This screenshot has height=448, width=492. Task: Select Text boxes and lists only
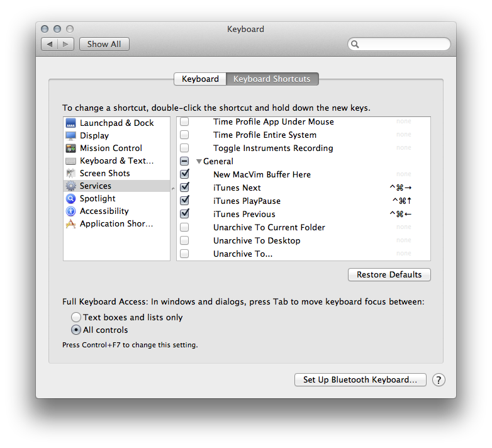point(76,317)
